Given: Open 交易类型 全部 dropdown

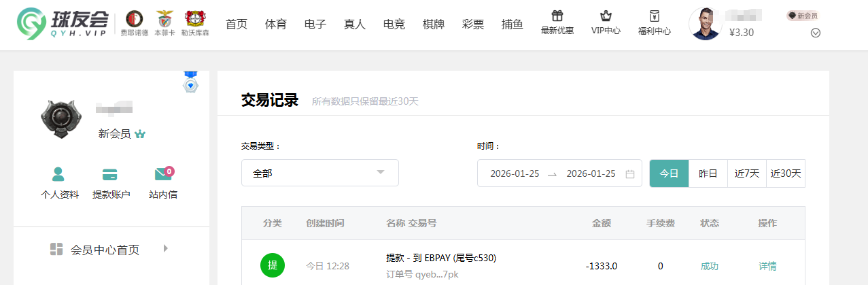Looking at the screenshot, I should pos(320,173).
